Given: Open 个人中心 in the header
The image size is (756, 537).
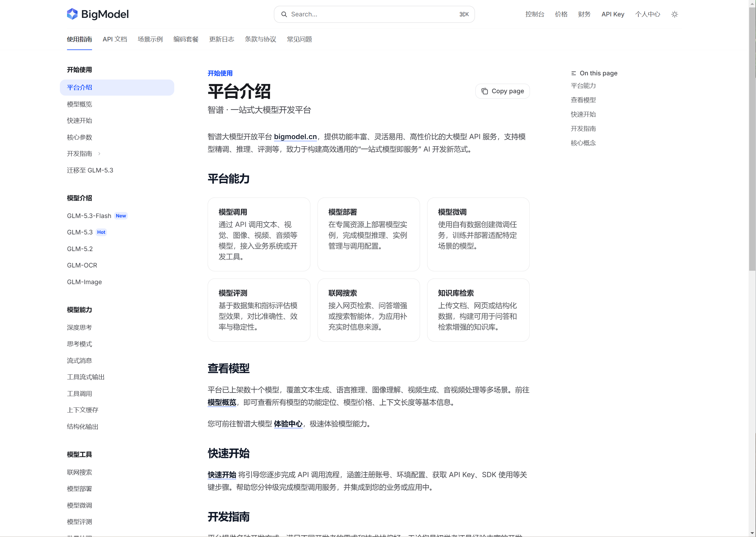Looking at the screenshot, I should [648, 14].
